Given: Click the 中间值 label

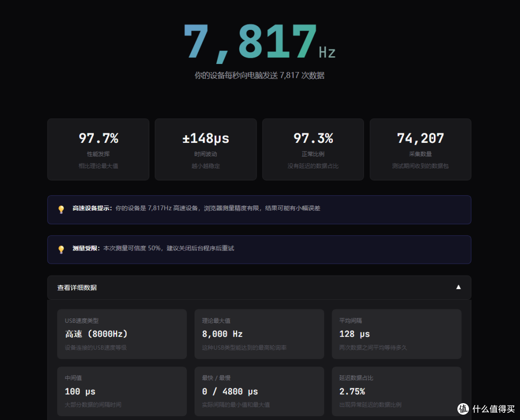Looking at the screenshot, I should click(73, 378).
